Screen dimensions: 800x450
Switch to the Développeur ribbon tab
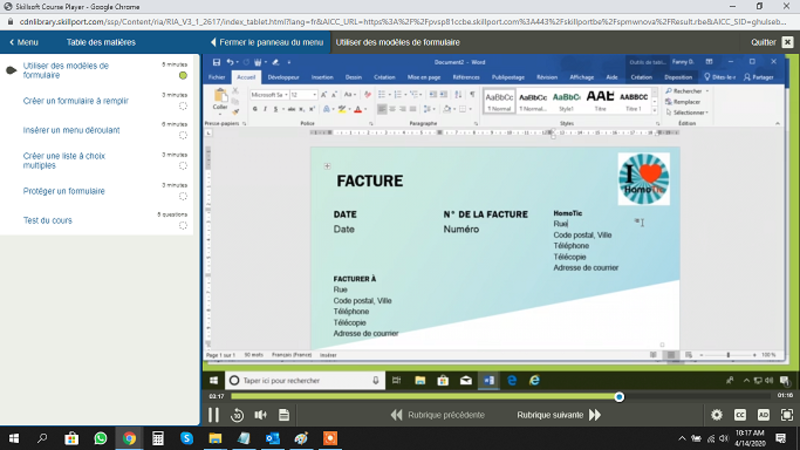coord(283,78)
